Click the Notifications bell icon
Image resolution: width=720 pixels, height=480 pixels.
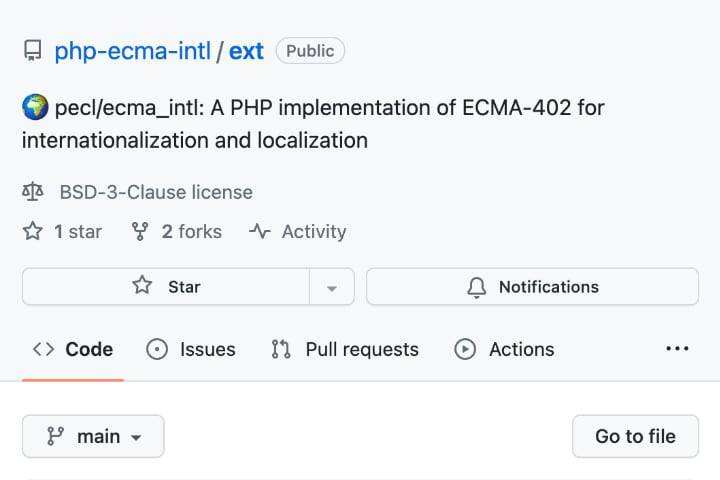[x=477, y=287]
